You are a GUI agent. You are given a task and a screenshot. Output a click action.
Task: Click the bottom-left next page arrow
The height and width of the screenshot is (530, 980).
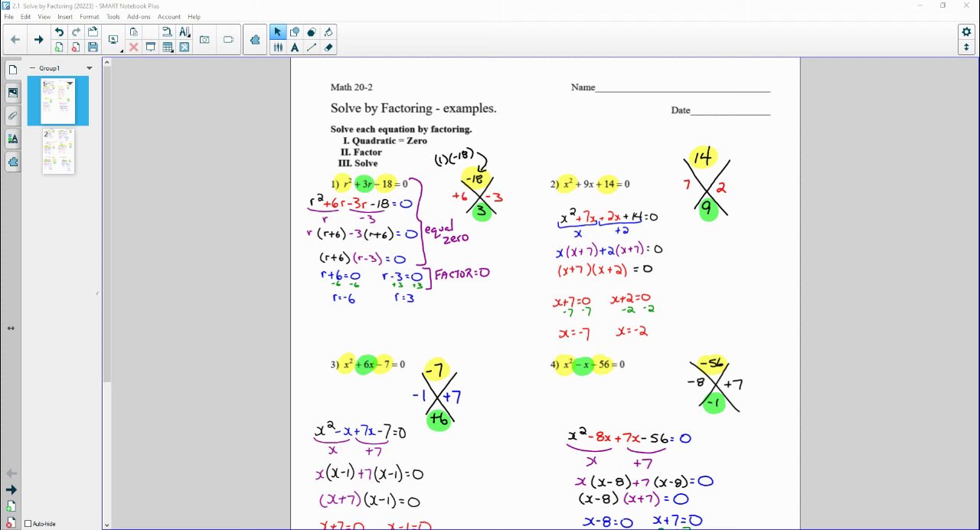[x=11, y=489]
